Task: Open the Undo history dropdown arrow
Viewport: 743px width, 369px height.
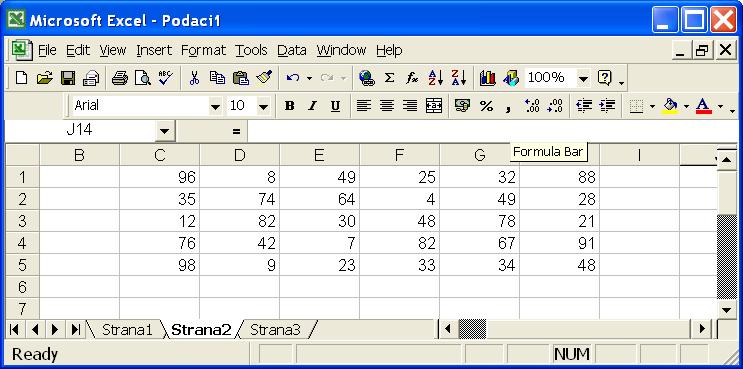Action: (309, 78)
